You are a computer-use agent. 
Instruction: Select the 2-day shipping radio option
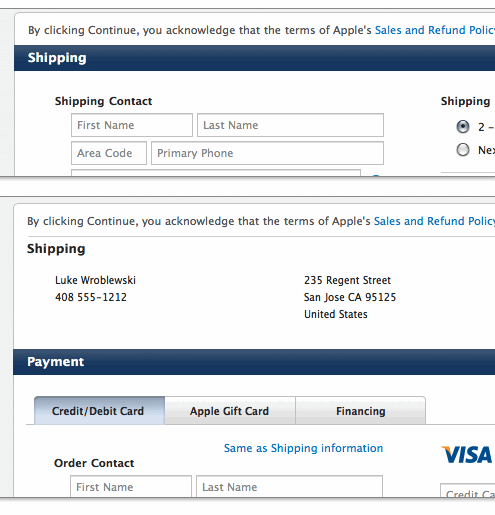tap(463, 127)
